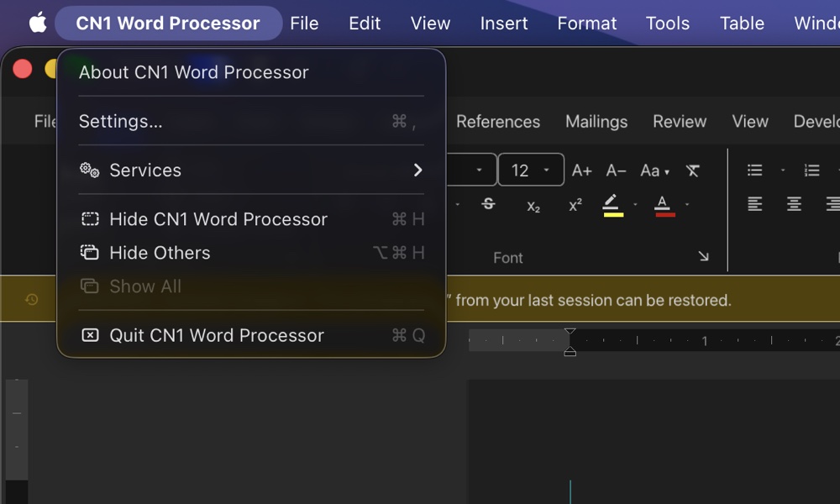
Task: Apply yellow text highlight color
Action: click(613, 205)
